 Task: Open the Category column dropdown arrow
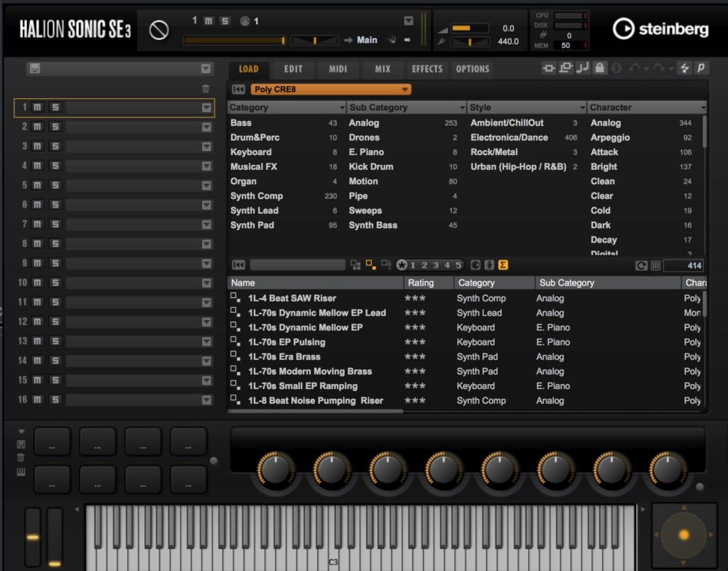coord(342,107)
